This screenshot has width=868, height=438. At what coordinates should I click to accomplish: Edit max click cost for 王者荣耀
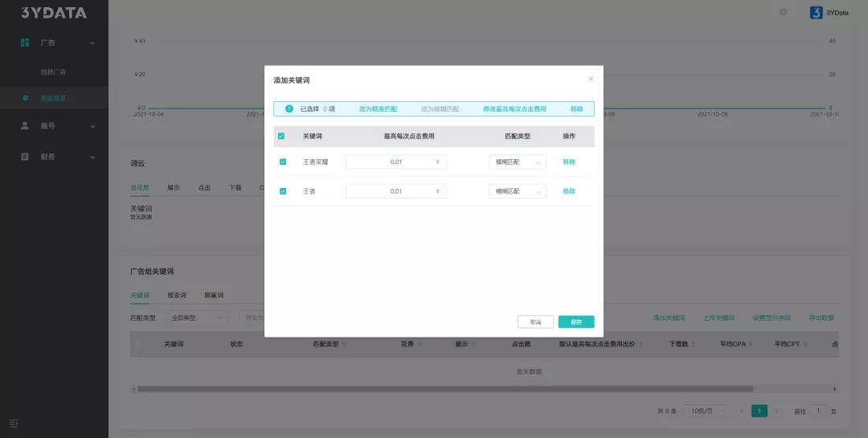click(x=396, y=162)
